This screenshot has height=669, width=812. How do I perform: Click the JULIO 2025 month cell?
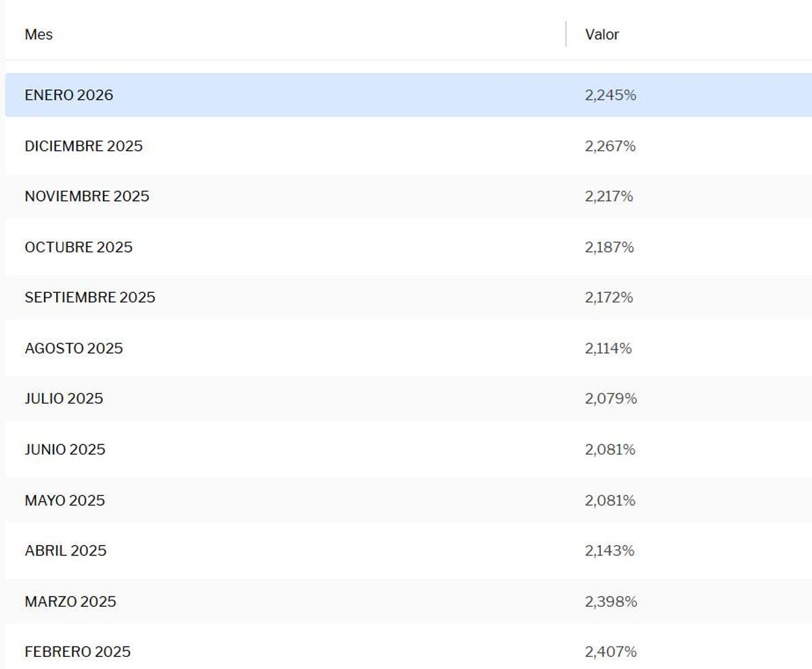coord(64,399)
